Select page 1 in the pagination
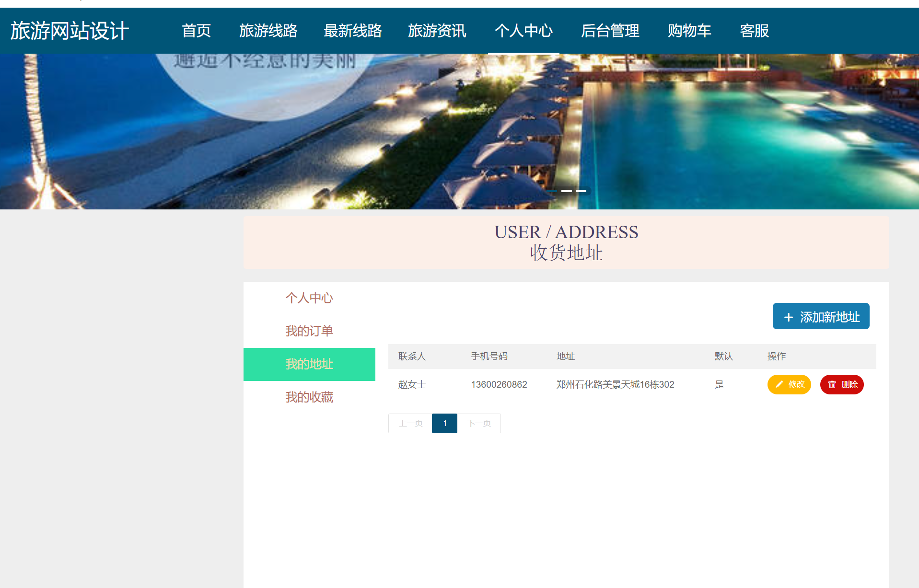This screenshot has width=919, height=588. tap(444, 423)
